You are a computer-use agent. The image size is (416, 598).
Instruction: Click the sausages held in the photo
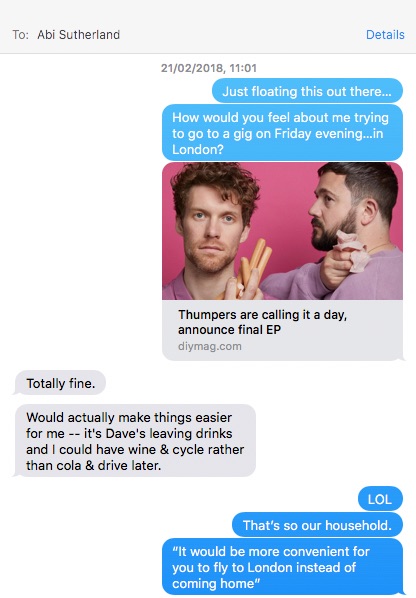(x=255, y=265)
